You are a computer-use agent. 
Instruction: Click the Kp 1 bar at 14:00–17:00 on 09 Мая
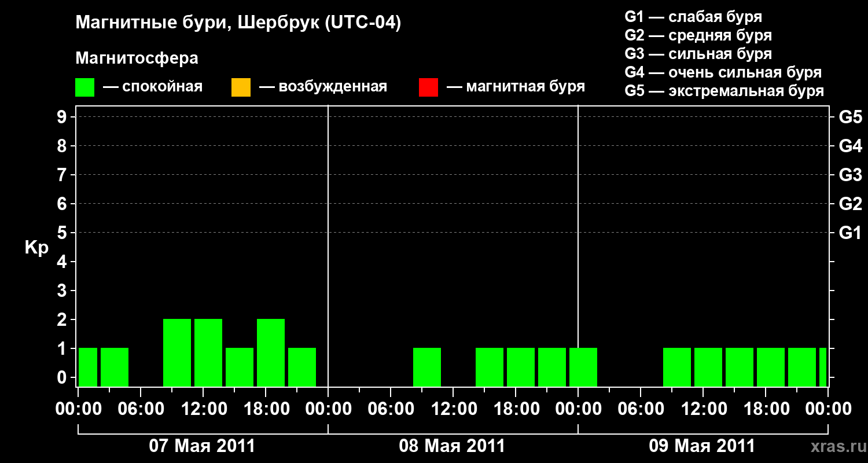(x=740, y=367)
